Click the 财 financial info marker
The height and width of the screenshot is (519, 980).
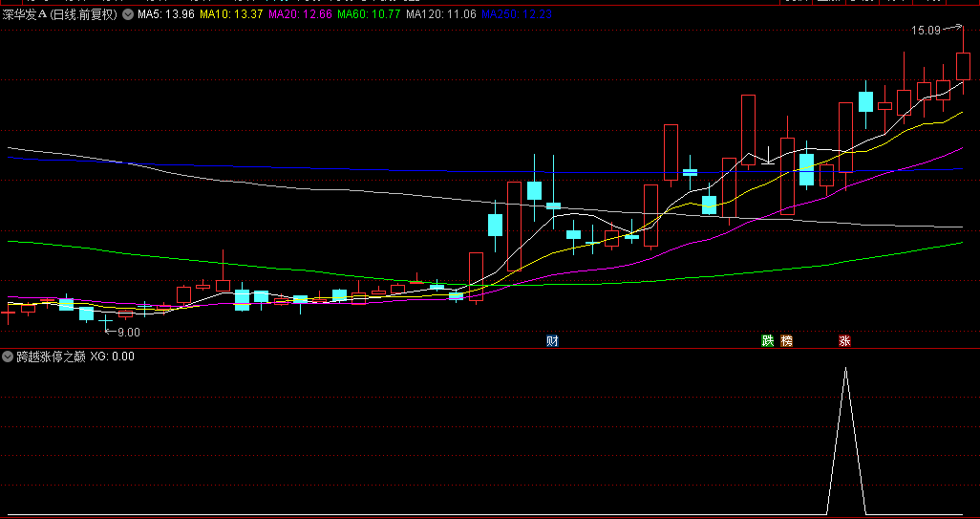[x=552, y=341]
